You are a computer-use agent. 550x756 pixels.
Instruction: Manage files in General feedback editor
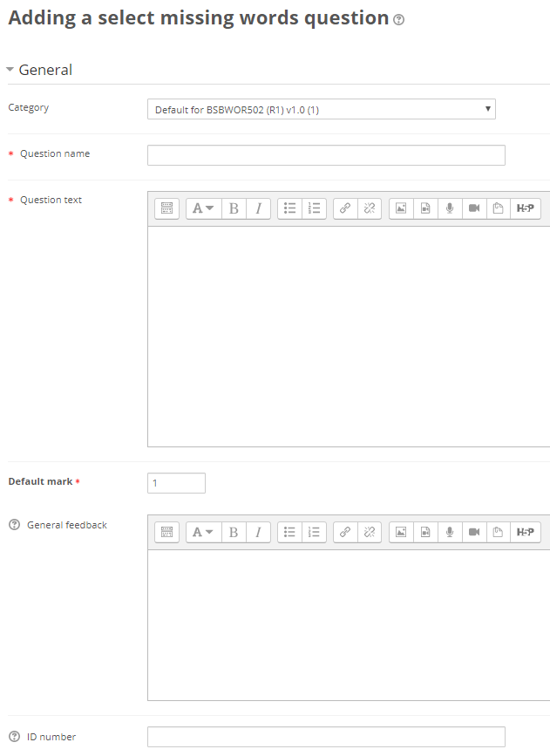(x=499, y=532)
